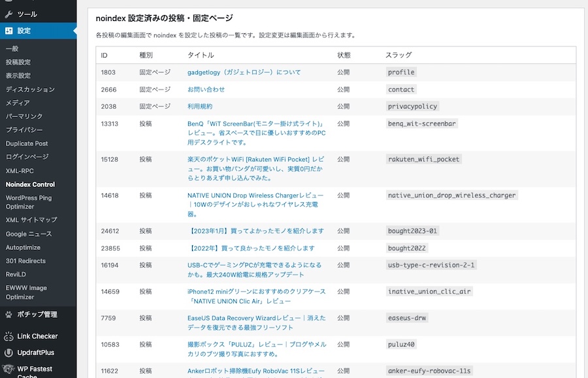Click the wrench icon next to ツール
Screen dimensions: 588x378
click(9, 13)
